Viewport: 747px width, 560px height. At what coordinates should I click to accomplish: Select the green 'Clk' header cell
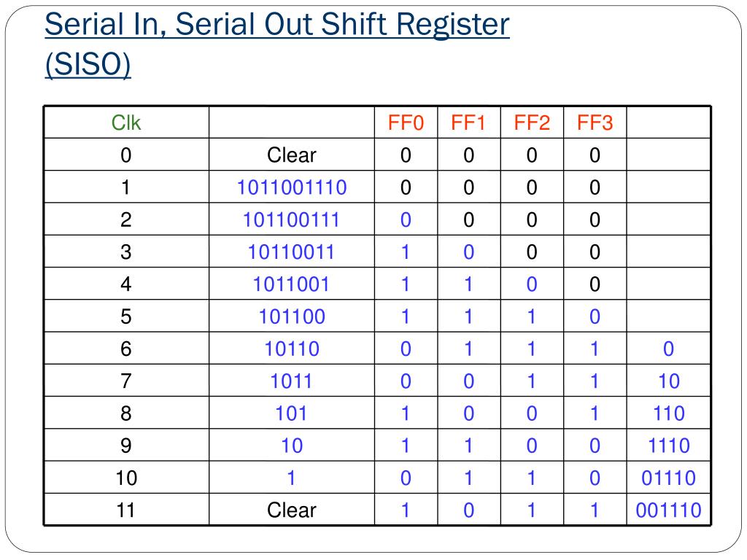tap(126, 122)
